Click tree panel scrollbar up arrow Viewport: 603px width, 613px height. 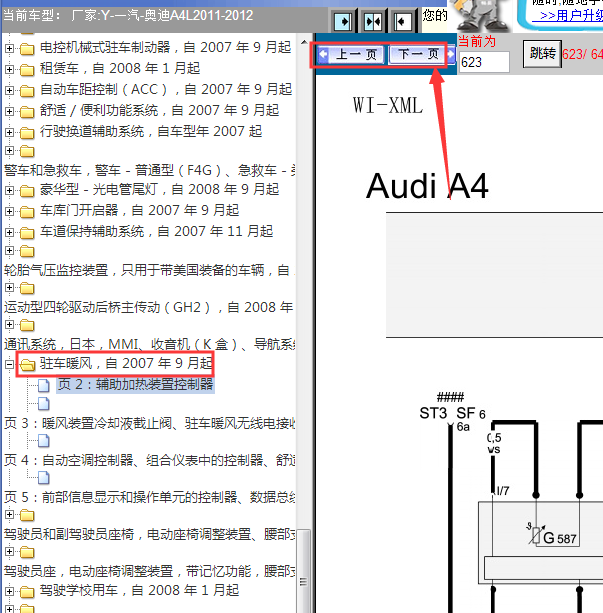304,41
